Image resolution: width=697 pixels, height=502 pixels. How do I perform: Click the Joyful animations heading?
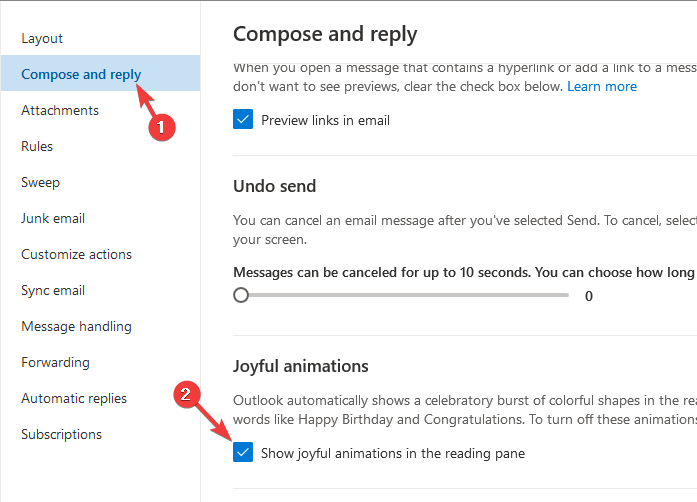(x=301, y=366)
